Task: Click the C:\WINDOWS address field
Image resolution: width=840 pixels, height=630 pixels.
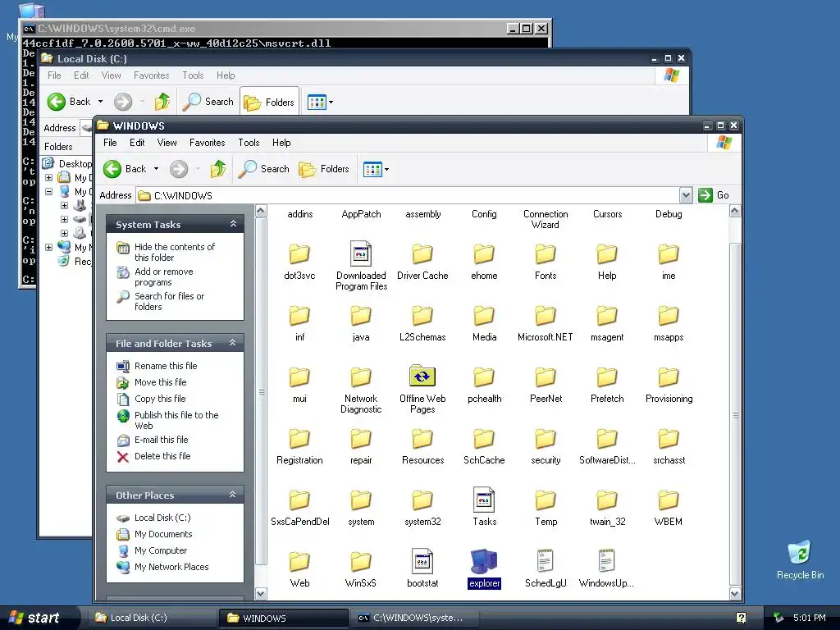Action: coord(409,195)
